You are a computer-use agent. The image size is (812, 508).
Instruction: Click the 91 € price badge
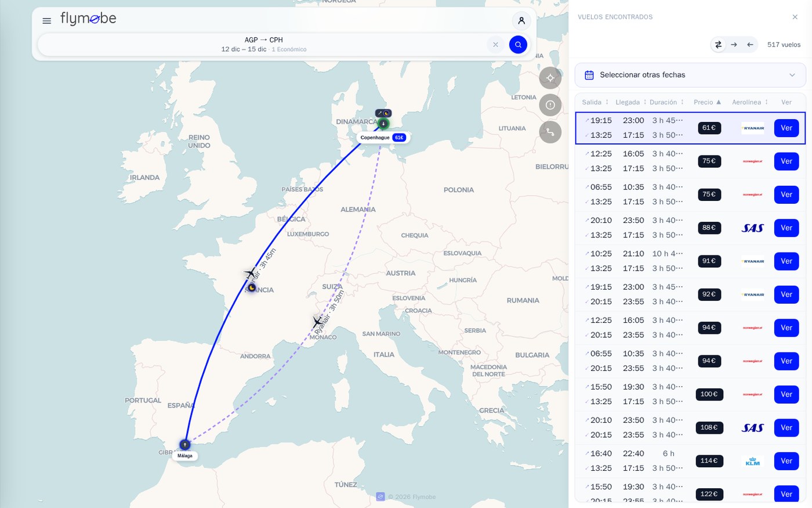[709, 261]
